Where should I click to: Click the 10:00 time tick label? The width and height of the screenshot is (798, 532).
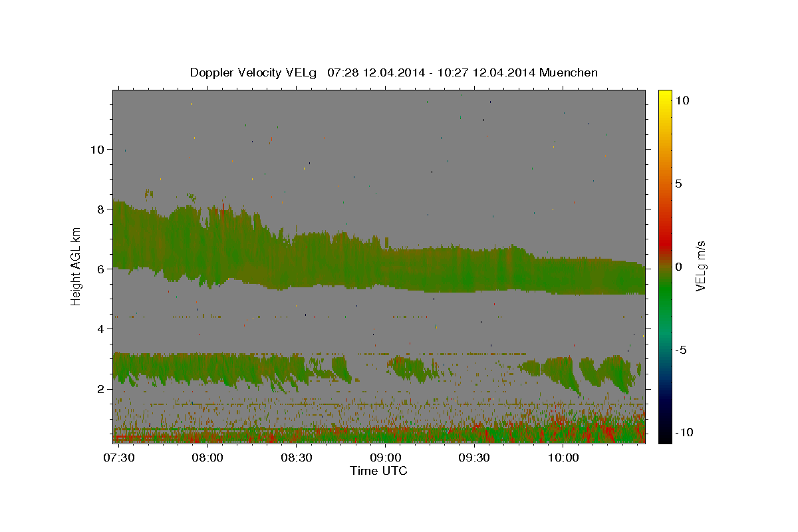[563, 458]
